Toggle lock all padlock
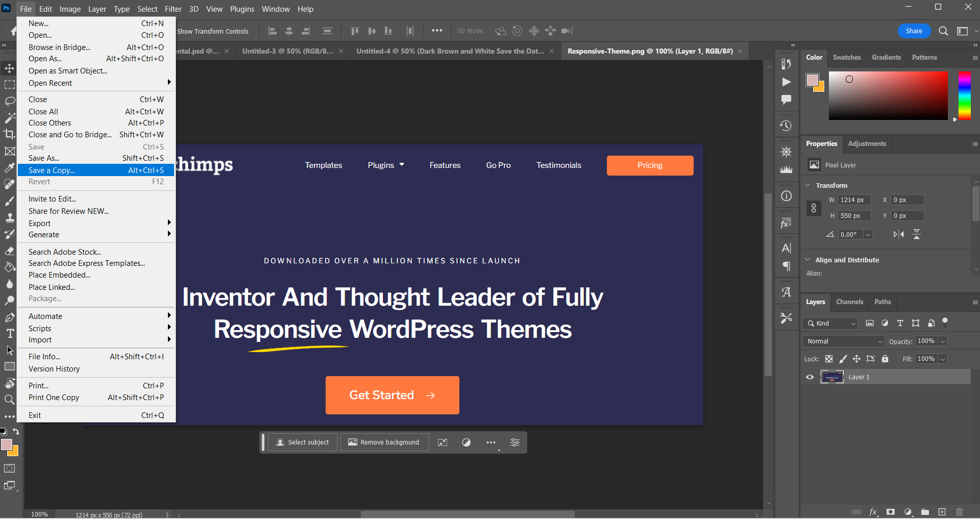The width and height of the screenshot is (980, 519). tap(885, 359)
